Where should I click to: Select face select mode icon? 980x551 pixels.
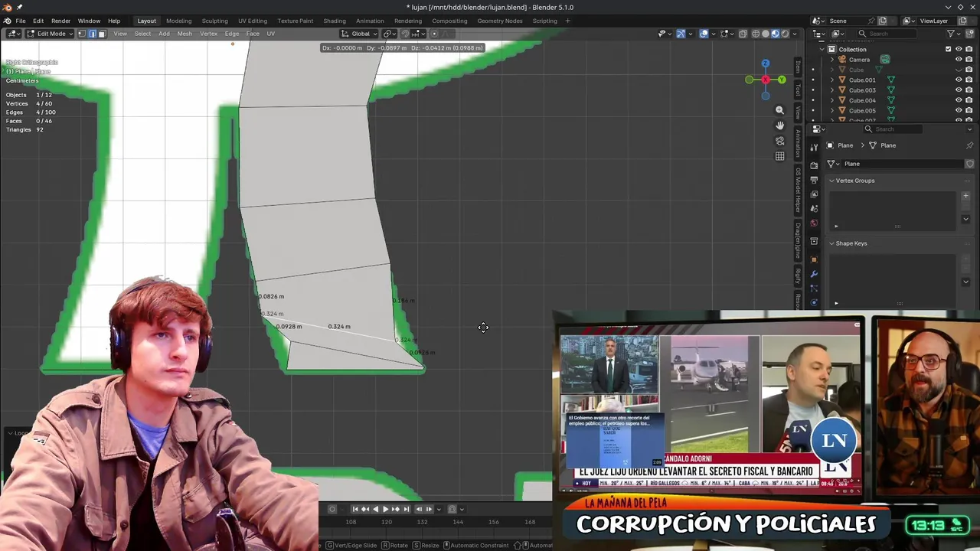101,34
